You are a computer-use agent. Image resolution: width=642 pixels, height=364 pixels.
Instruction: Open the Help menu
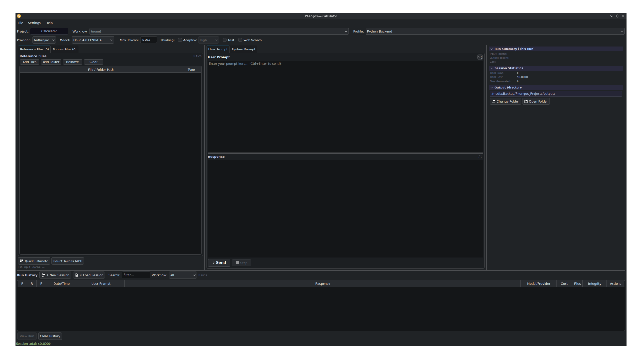(x=49, y=23)
